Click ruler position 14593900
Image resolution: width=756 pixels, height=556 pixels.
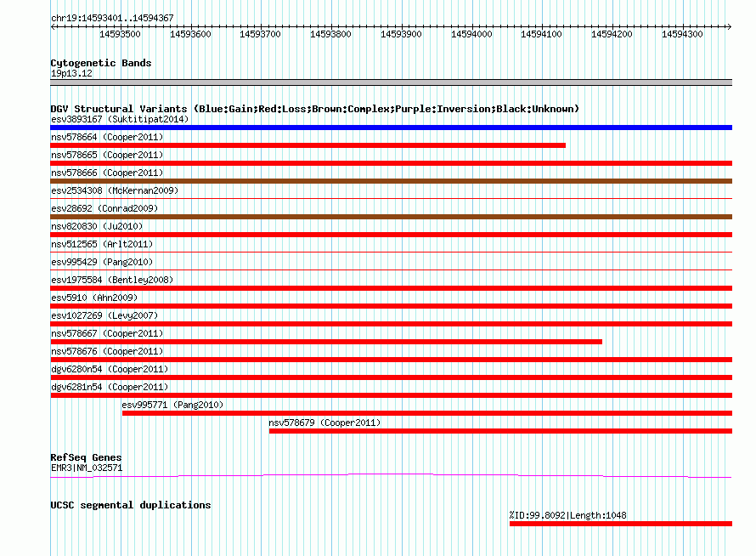pyautogui.click(x=401, y=34)
